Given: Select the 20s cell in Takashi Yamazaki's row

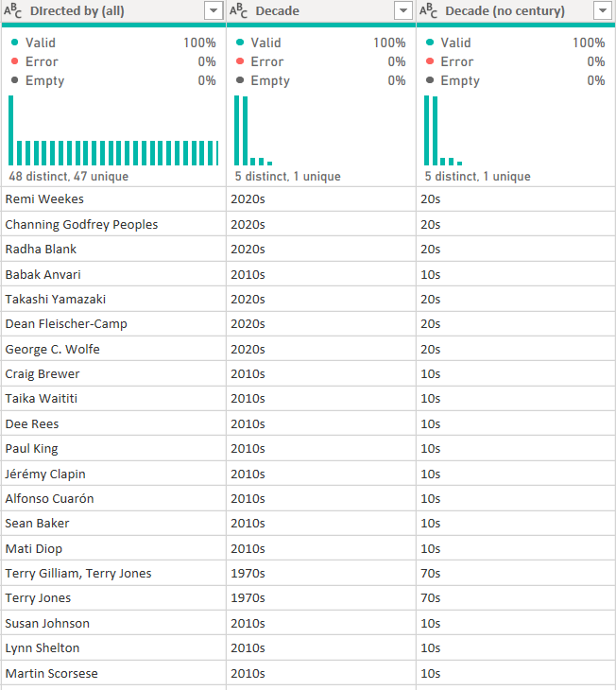Looking at the screenshot, I should [431, 299].
